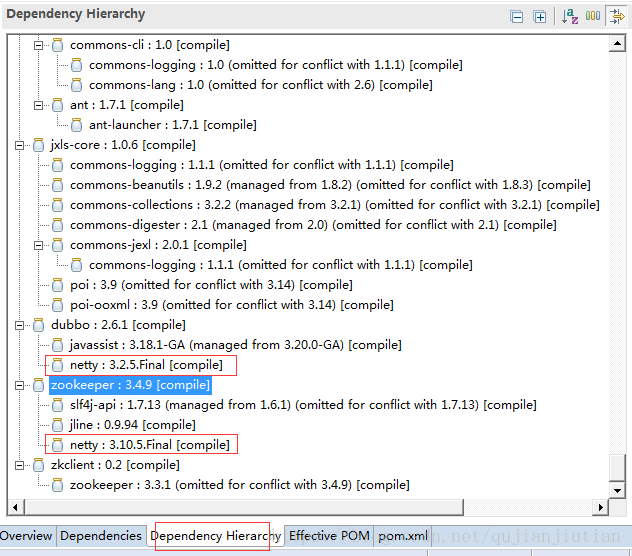Select commons-beanutils : 1.9.2 row

pos(330,185)
